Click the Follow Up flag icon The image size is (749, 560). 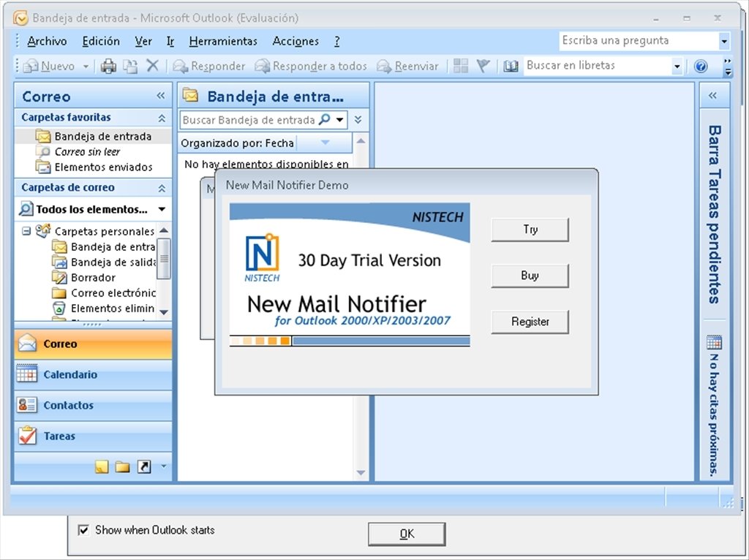click(x=483, y=66)
